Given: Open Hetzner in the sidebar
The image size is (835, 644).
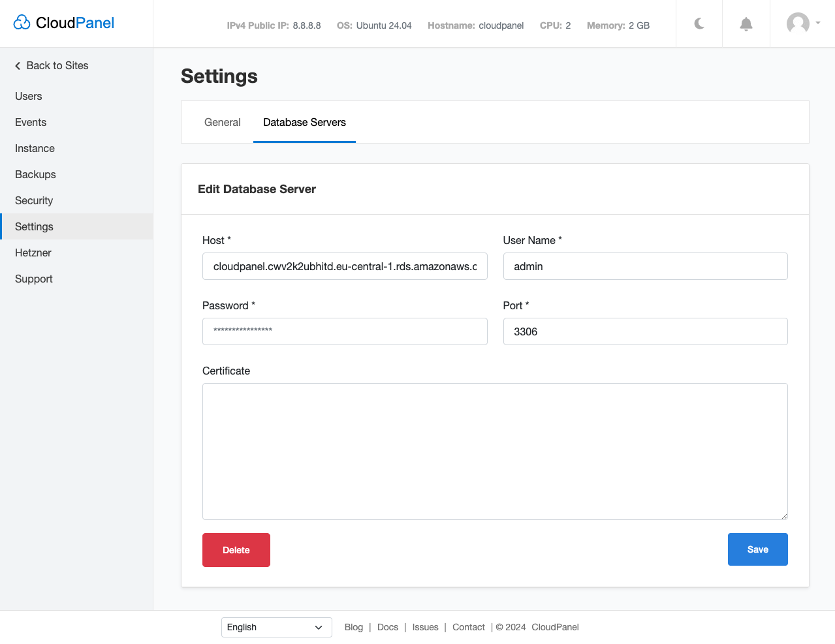Looking at the screenshot, I should tap(33, 253).
